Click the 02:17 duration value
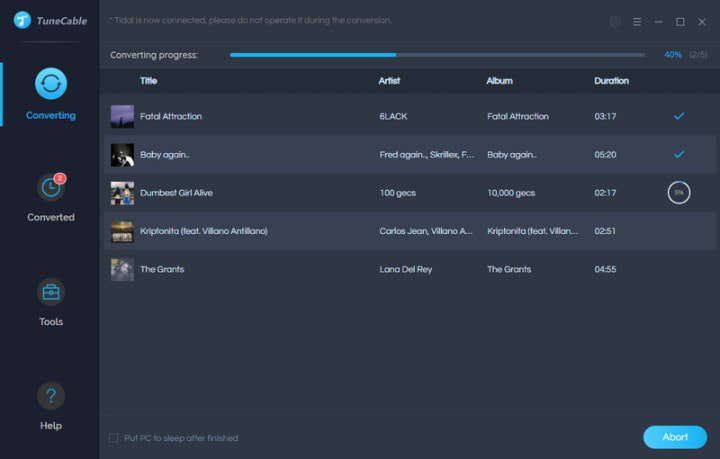Viewport: 720px width, 459px height. tap(605, 193)
